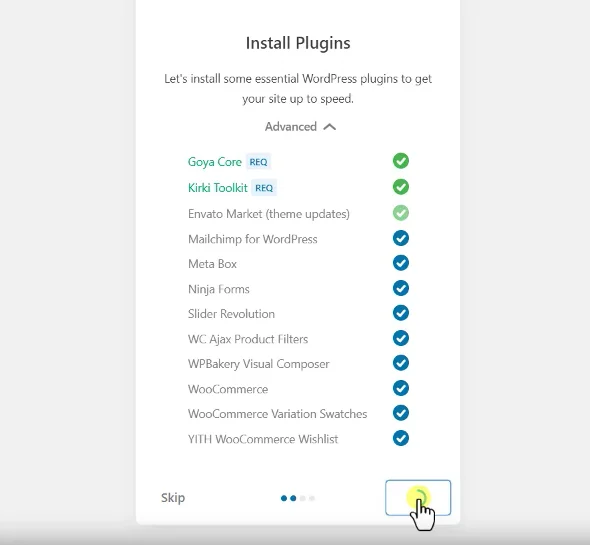Uncheck Envato Market theme updates plugin
The width and height of the screenshot is (590, 545).
click(x=401, y=213)
